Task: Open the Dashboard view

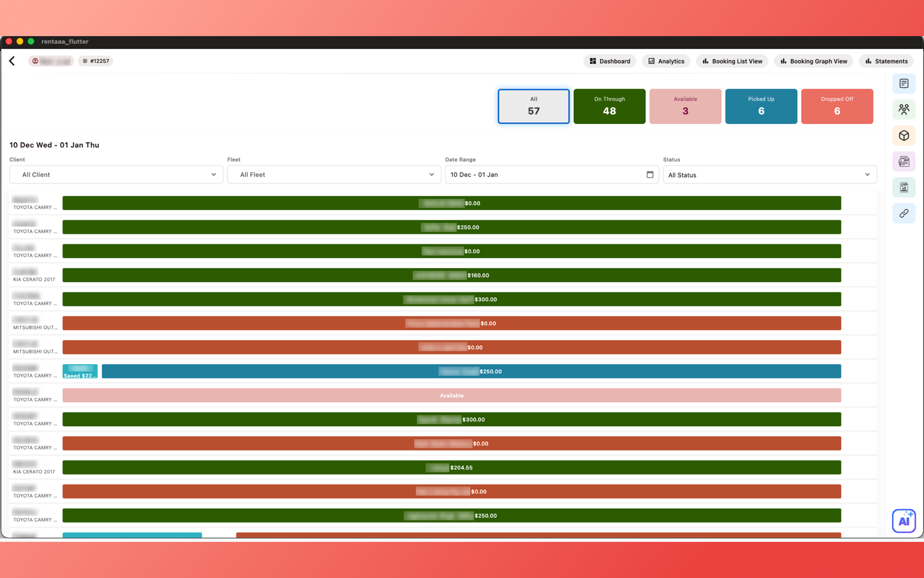Action: click(x=609, y=61)
